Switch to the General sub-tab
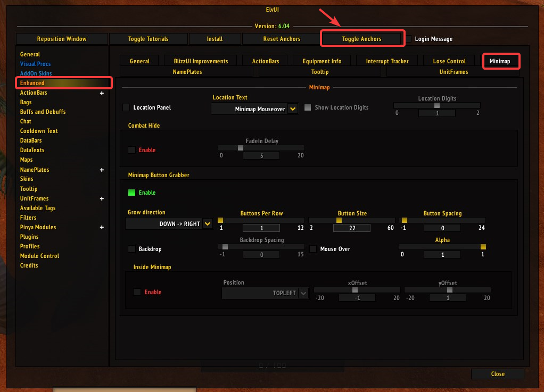The image size is (544, 392). [139, 61]
